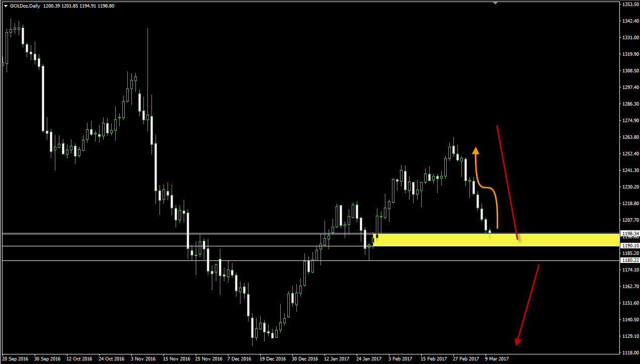640x364 pixels.
Task: Click the most recent candlestick on chart
Action: click(490, 232)
